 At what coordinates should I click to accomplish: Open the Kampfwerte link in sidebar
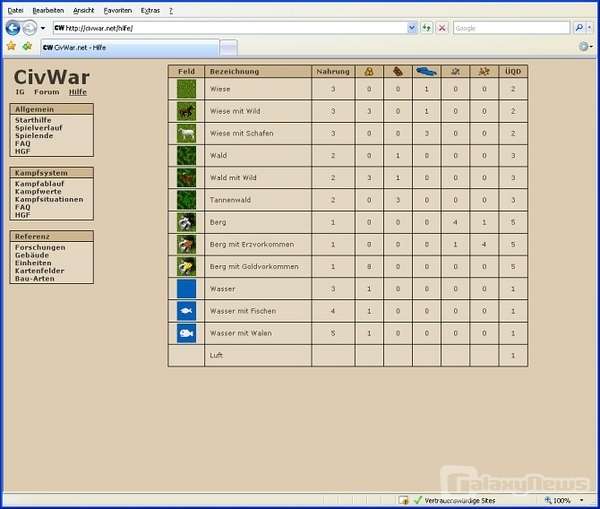tap(35, 191)
